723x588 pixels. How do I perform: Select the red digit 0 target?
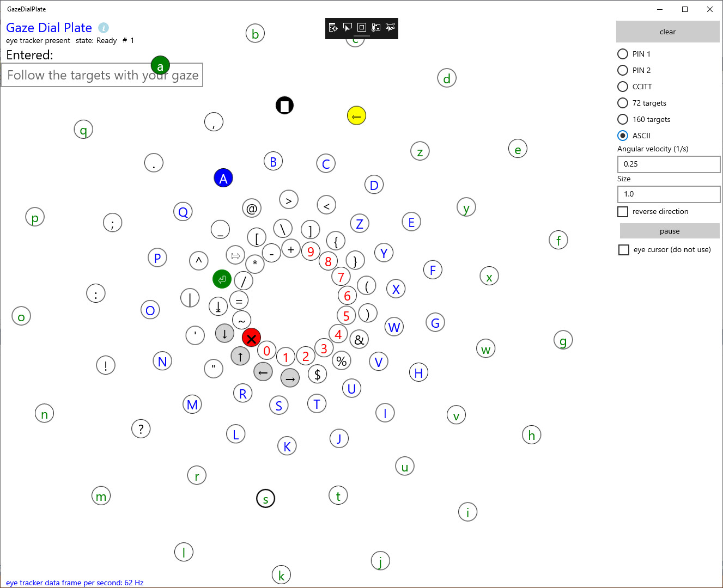[x=267, y=351]
